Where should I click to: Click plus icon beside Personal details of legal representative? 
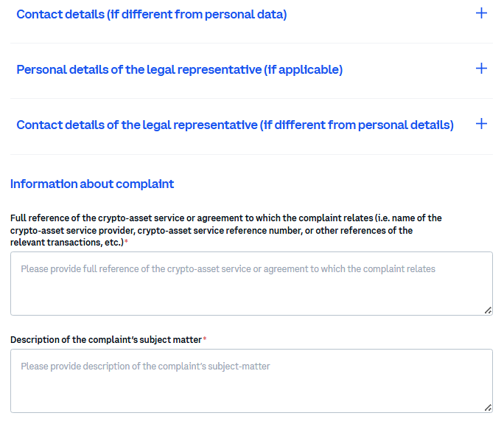tap(481, 69)
